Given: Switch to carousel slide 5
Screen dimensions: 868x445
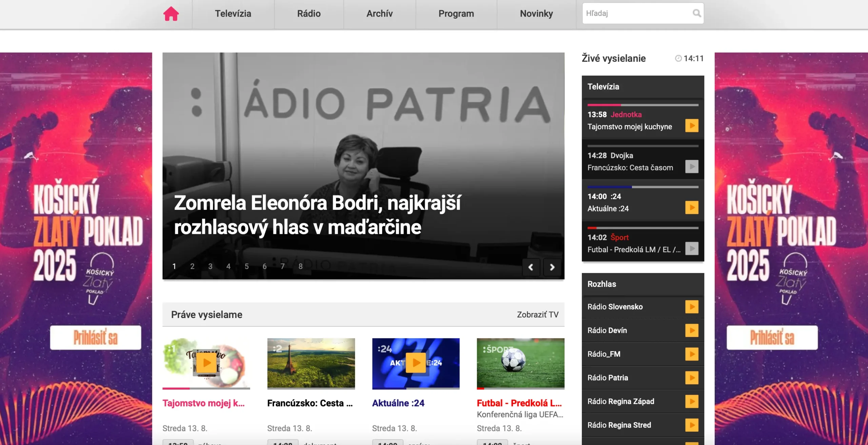Looking at the screenshot, I should [x=246, y=266].
